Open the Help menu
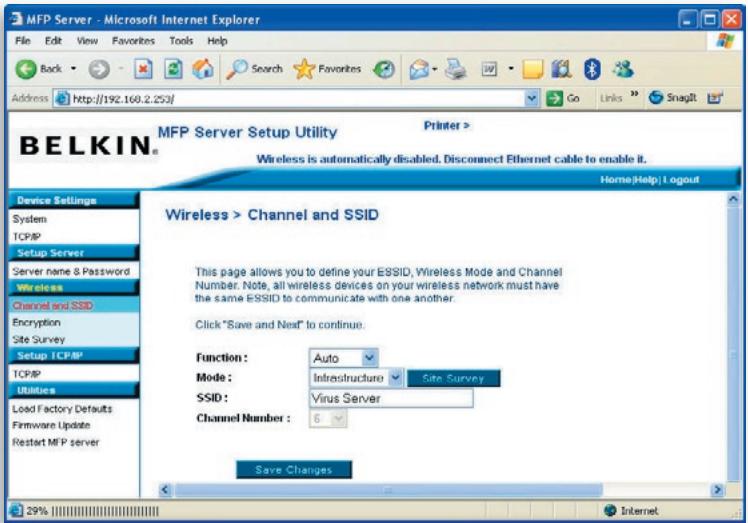The height and width of the screenshot is (523, 748). 217,41
